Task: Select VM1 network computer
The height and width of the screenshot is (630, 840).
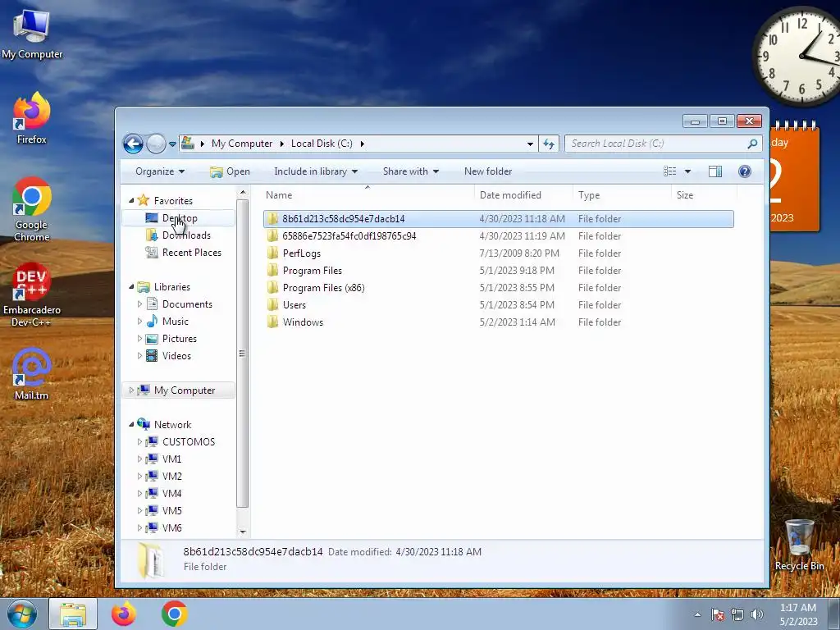Action: [164, 459]
